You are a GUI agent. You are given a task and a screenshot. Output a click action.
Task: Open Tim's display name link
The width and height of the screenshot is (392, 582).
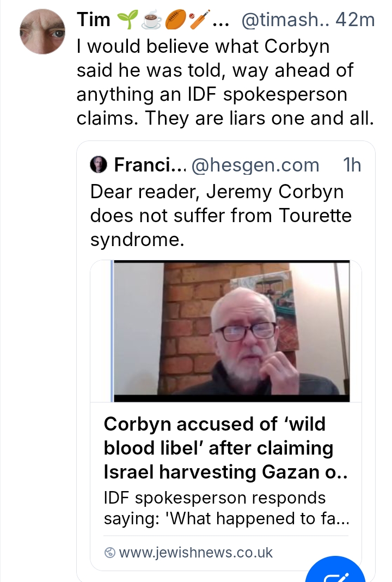pos(93,20)
